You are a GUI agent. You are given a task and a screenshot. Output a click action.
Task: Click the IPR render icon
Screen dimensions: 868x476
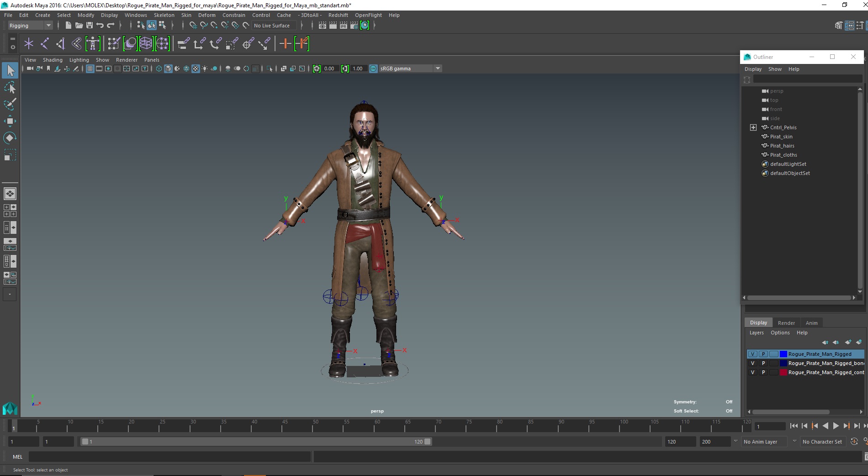[x=344, y=26]
